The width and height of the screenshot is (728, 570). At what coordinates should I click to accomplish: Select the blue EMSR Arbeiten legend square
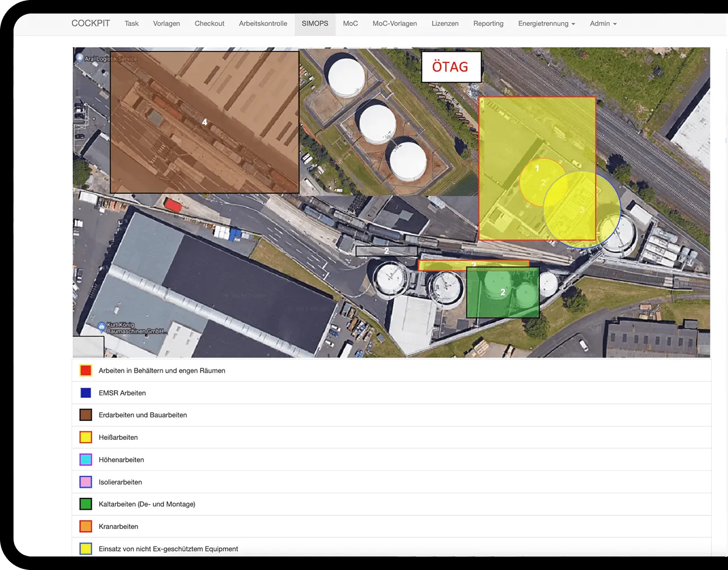coord(86,393)
